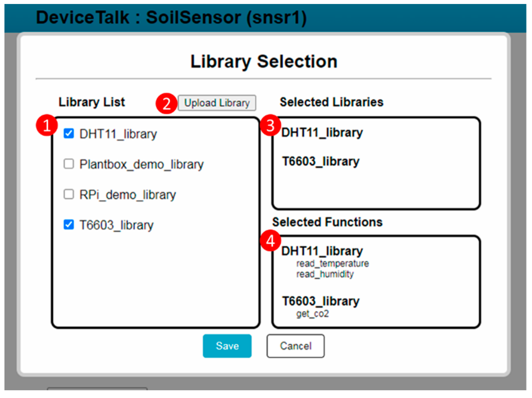The width and height of the screenshot is (532, 398).
Task: Click red marker number 2
Action: (166, 103)
